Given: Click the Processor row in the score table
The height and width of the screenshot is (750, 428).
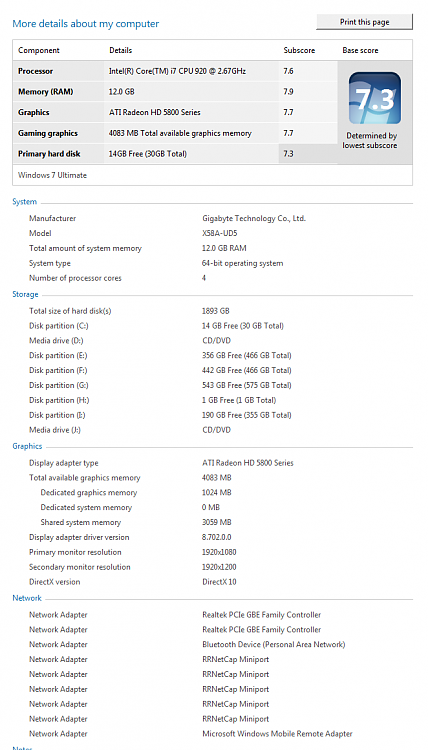Looking at the screenshot, I should click(x=175, y=71).
